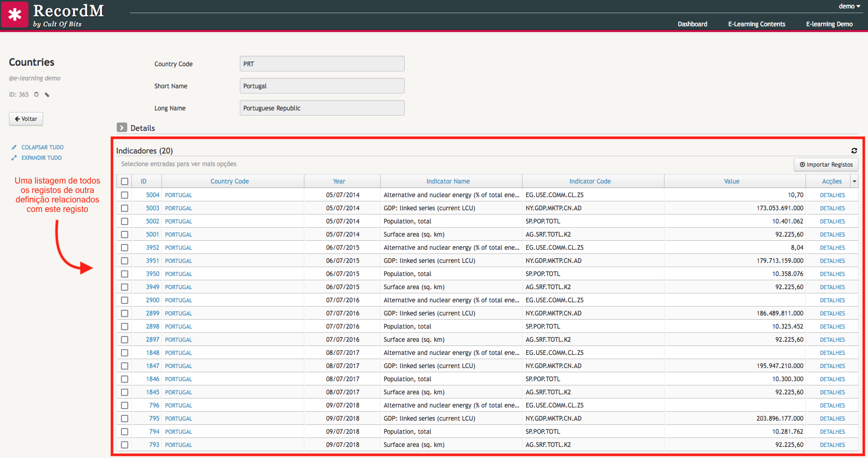Click value 173.053.691.000
This screenshot has height=458, width=868.
pos(780,208)
